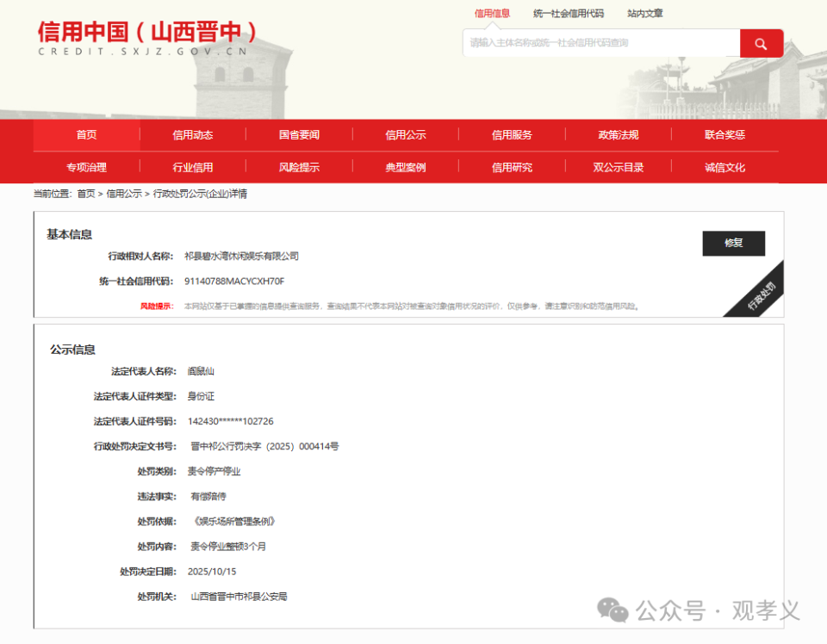This screenshot has width=827, height=644.
Task: Click the WeChat 公众号 chat bubble icon
Action: pyautogui.click(x=613, y=608)
